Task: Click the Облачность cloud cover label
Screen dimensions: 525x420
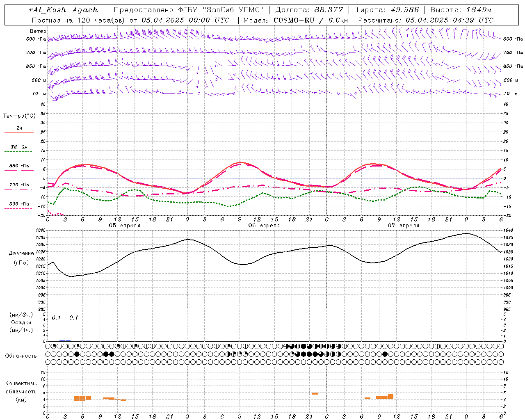Action: click(21, 356)
